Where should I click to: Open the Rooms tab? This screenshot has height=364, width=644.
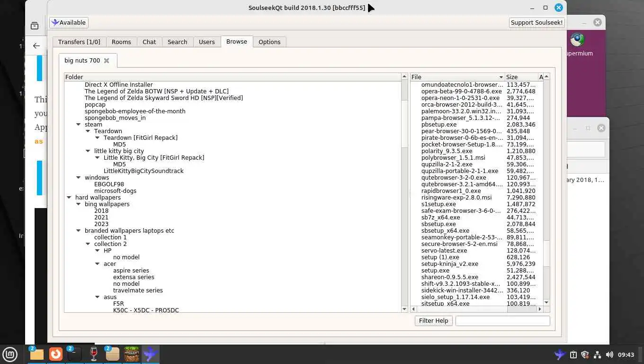(x=121, y=42)
